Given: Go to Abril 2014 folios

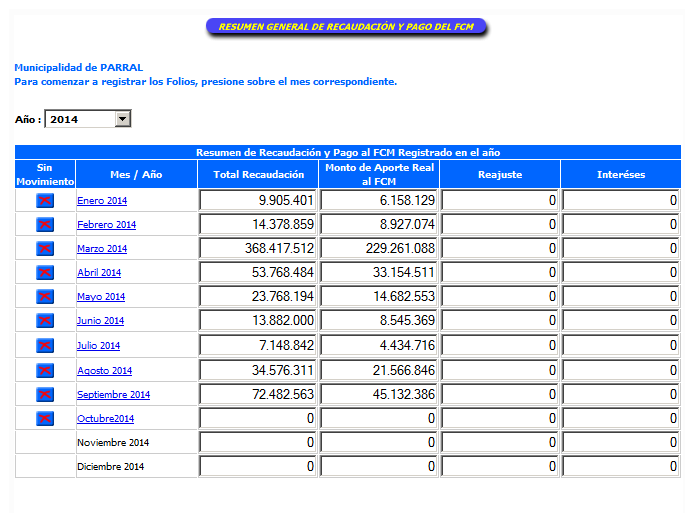Looking at the screenshot, I should (x=99, y=273).
